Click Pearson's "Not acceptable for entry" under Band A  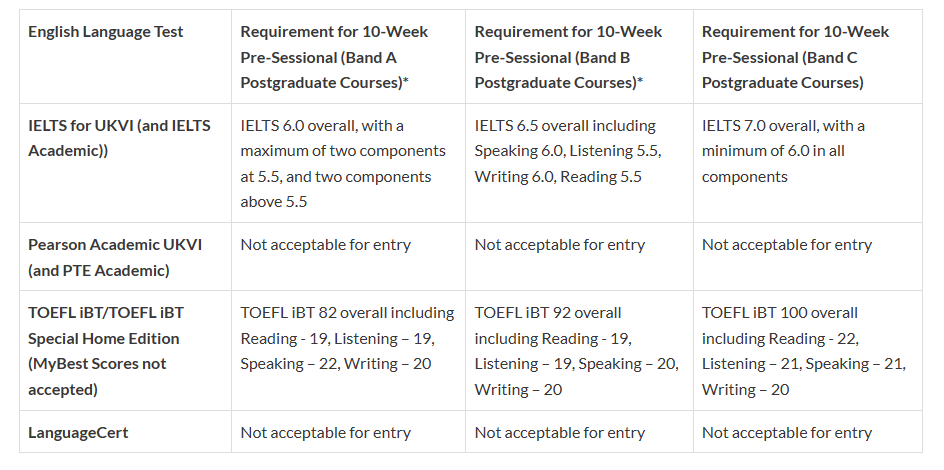[326, 245]
